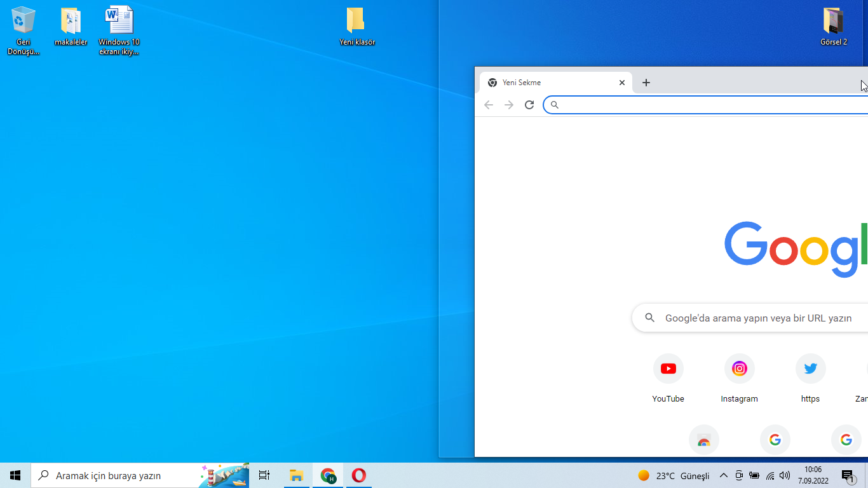868x488 pixels.
Task: Open a new tab with plus button
Action: click(646, 83)
